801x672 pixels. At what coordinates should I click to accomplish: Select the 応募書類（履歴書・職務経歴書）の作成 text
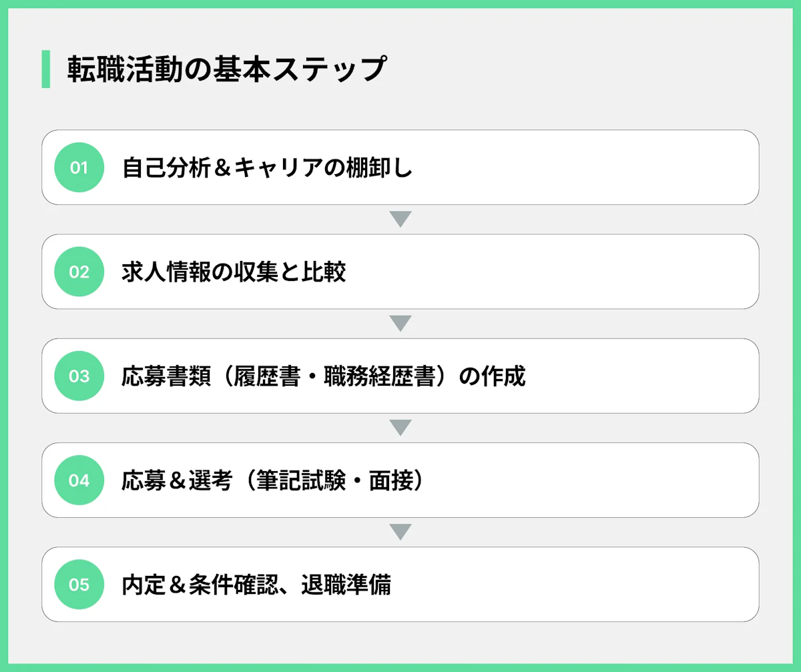click(324, 376)
